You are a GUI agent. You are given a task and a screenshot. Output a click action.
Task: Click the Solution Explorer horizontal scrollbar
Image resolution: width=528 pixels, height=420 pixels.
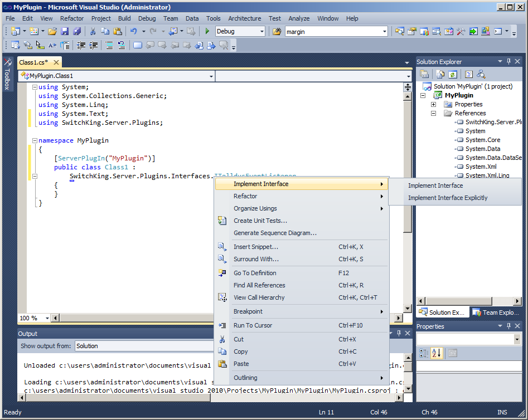(469, 301)
